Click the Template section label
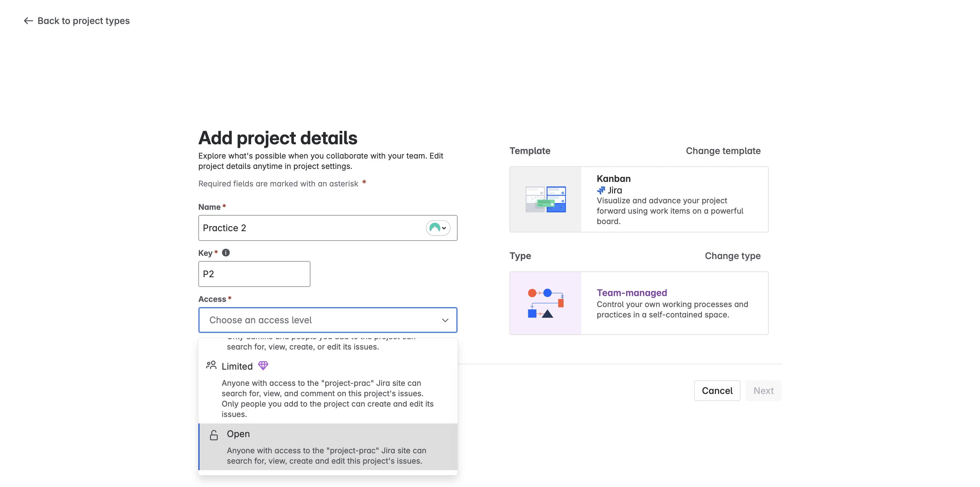 click(x=530, y=151)
